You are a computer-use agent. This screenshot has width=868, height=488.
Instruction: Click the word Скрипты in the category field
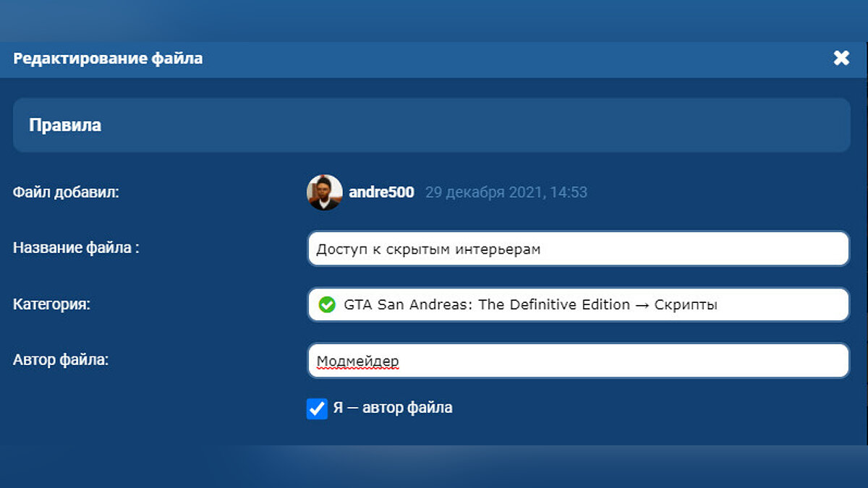[686, 304]
